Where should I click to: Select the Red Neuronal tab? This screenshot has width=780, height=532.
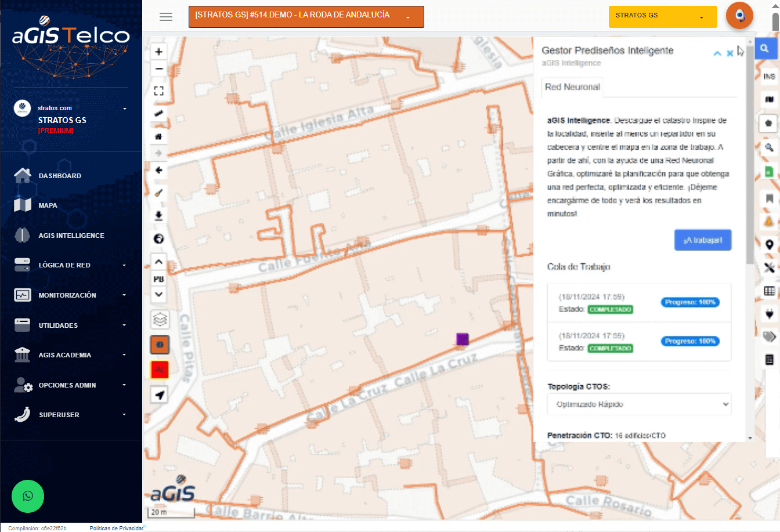pos(572,87)
